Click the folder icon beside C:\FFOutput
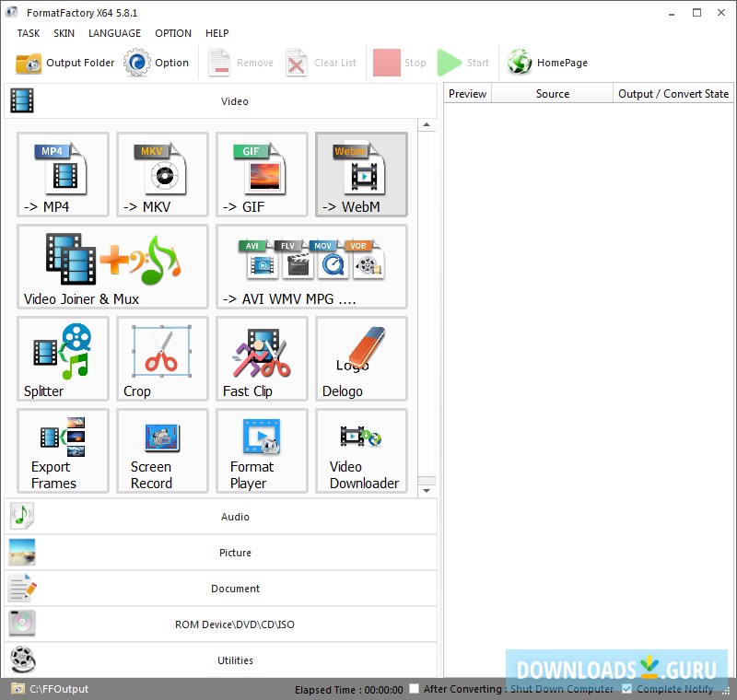The image size is (737, 700). [18, 689]
